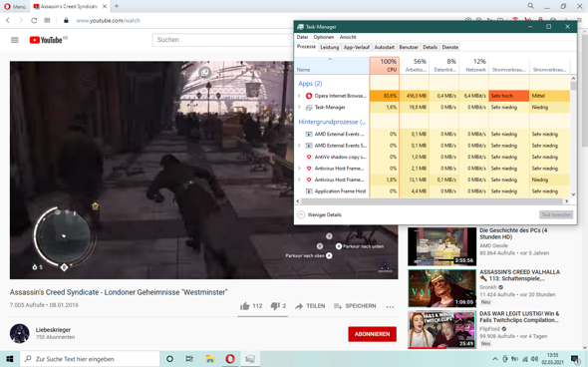
Task: Dislike the video with thumbs down
Action: (x=278, y=306)
